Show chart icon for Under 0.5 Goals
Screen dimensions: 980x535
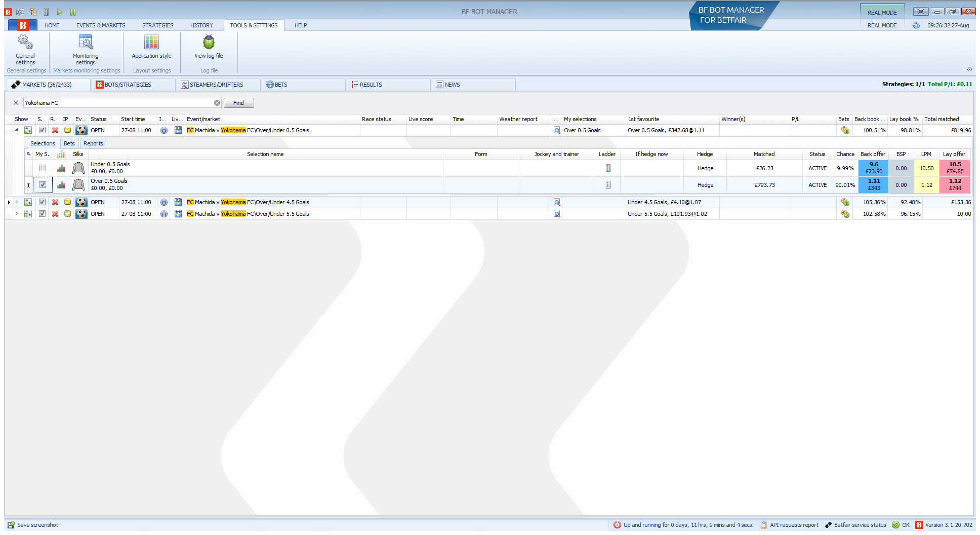point(61,168)
